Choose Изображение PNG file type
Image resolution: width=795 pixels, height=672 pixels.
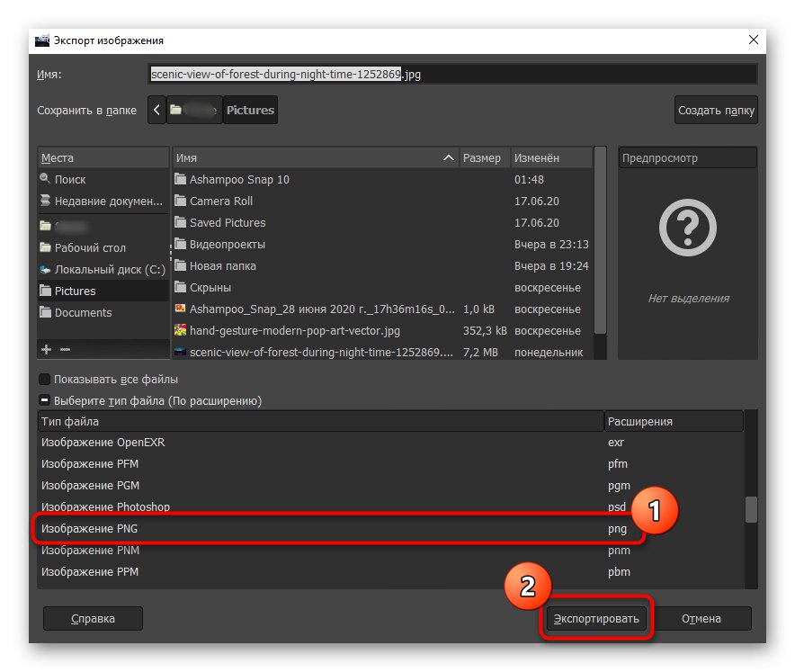[390, 528]
